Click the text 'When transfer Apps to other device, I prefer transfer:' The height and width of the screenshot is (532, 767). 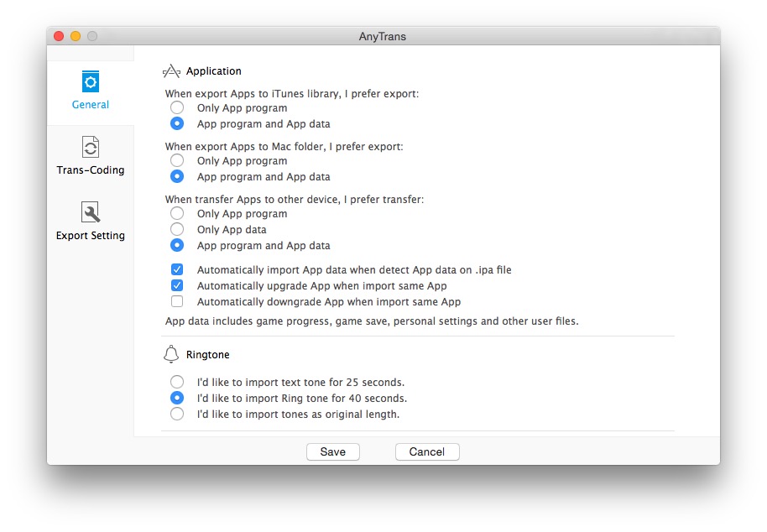[295, 199]
